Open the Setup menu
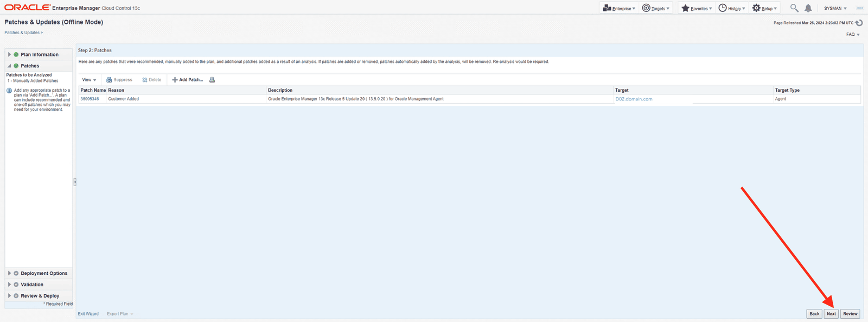The height and width of the screenshot is (322, 868). tap(765, 8)
